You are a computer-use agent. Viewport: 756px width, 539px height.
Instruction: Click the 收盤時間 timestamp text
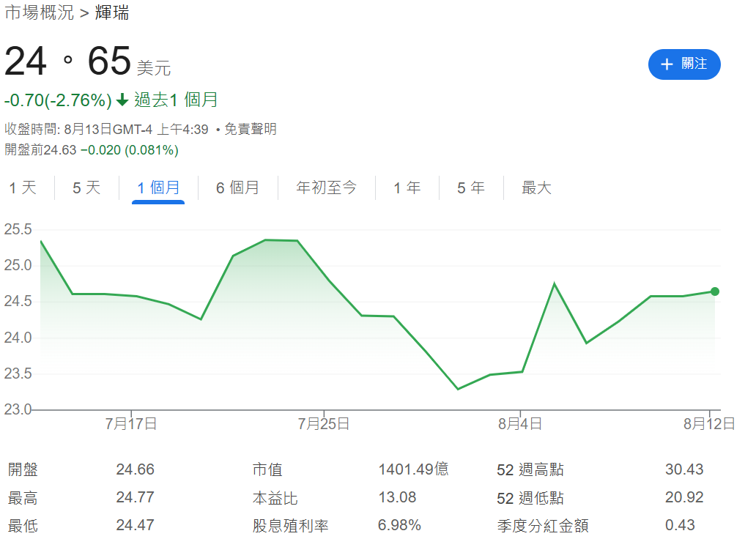click(106, 129)
